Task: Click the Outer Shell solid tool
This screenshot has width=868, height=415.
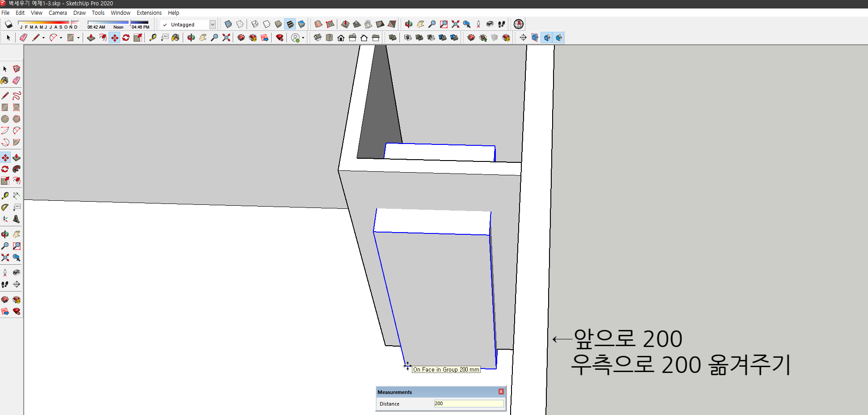Action: [x=393, y=38]
